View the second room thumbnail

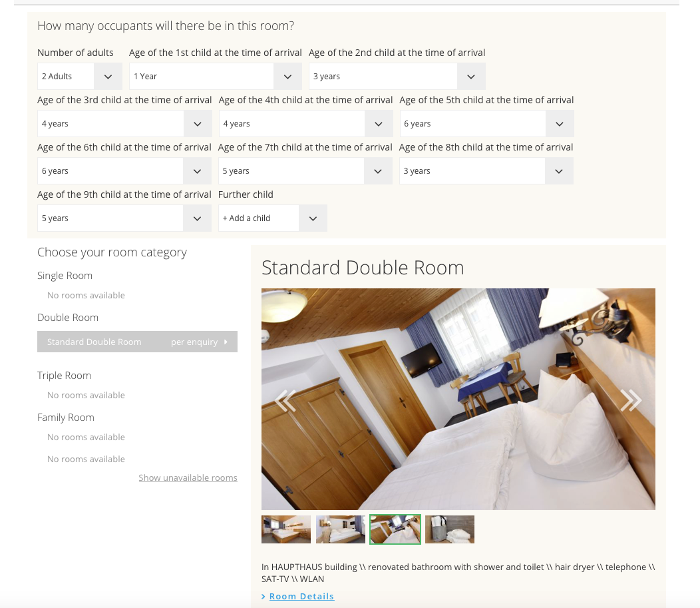341,529
